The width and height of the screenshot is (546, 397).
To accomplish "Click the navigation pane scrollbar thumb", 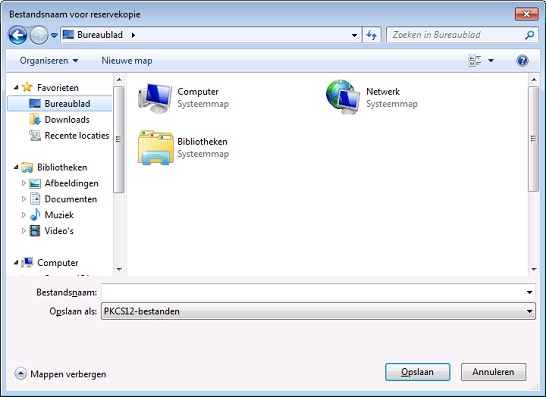I will [119, 139].
